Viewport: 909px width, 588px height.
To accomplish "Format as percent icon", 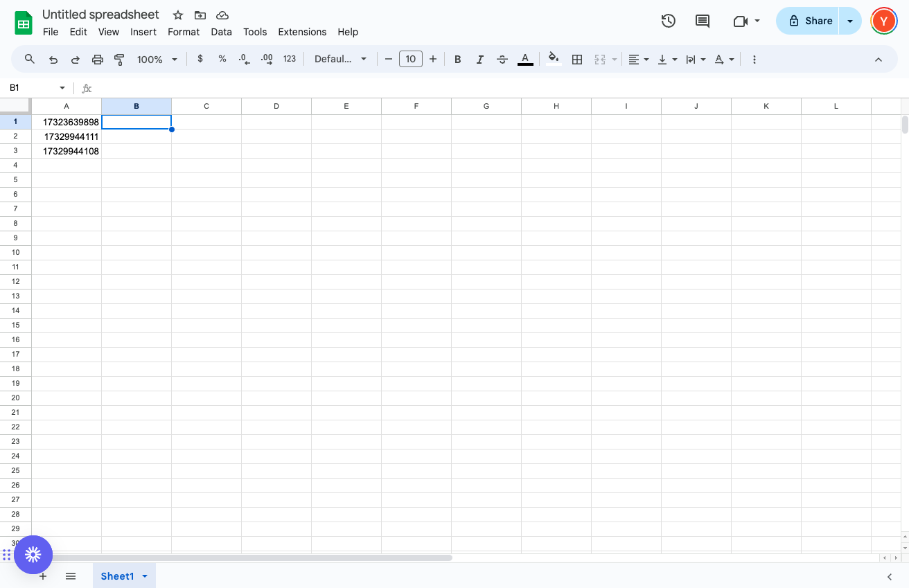I will coord(222,60).
